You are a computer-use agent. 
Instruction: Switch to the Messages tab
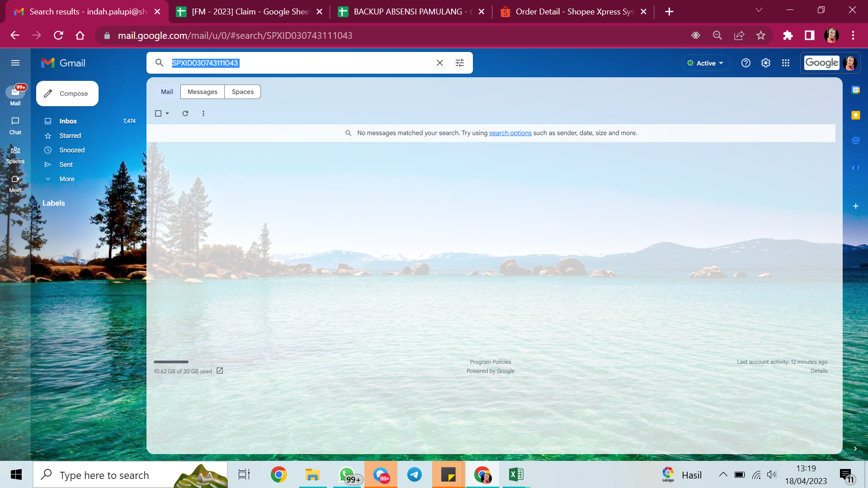point(202,92)
